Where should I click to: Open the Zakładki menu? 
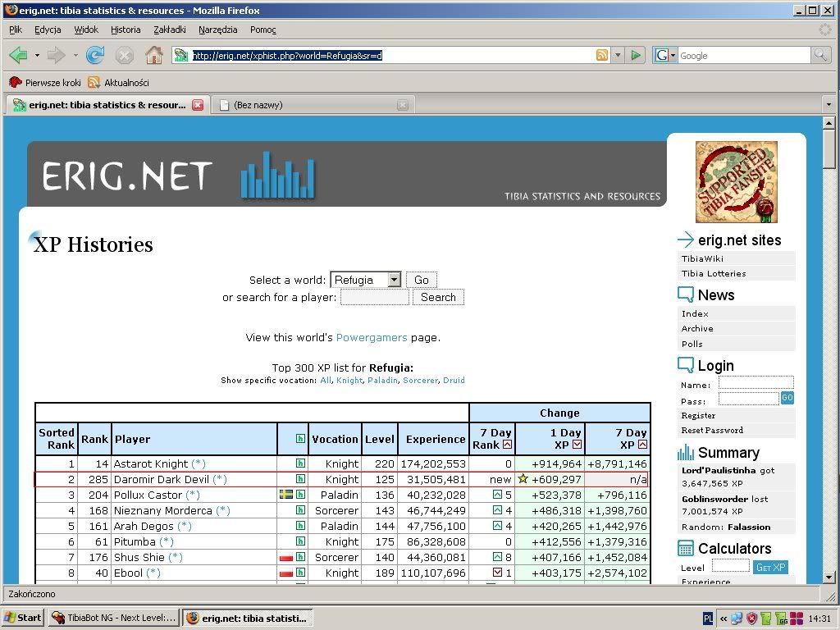click(169, 30)
